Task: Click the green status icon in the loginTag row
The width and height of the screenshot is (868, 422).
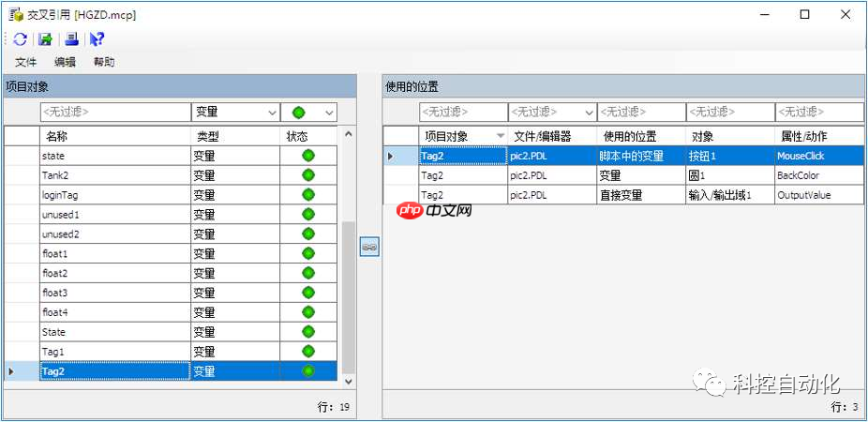Action: (x=308, y=194)
